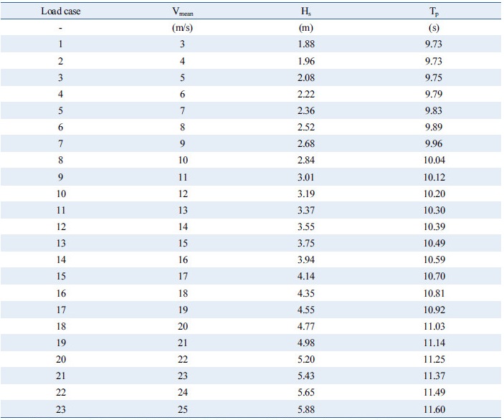Image resolution: width=504 pixels, height=420 pixels.
Task: Select the Tp column header
Action: [433, 11]
